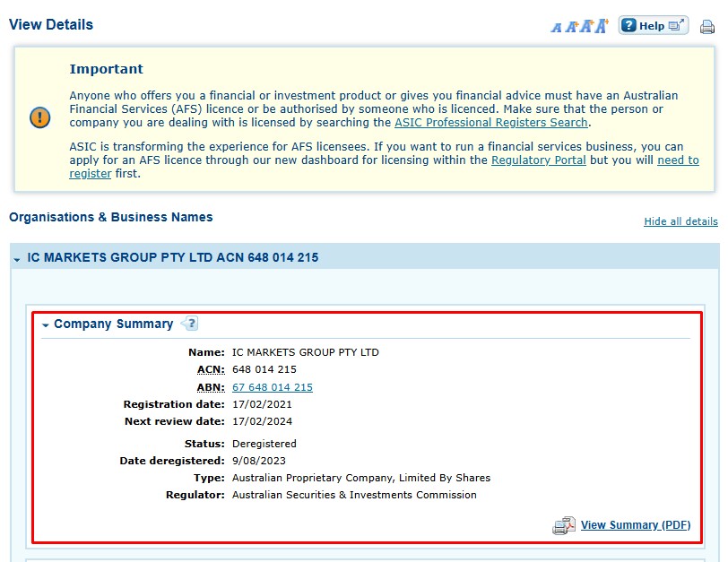The width and height of the screenshot is (728, 562).
Task: Click the orange exclamation alert icon
Action: point(40,117)
